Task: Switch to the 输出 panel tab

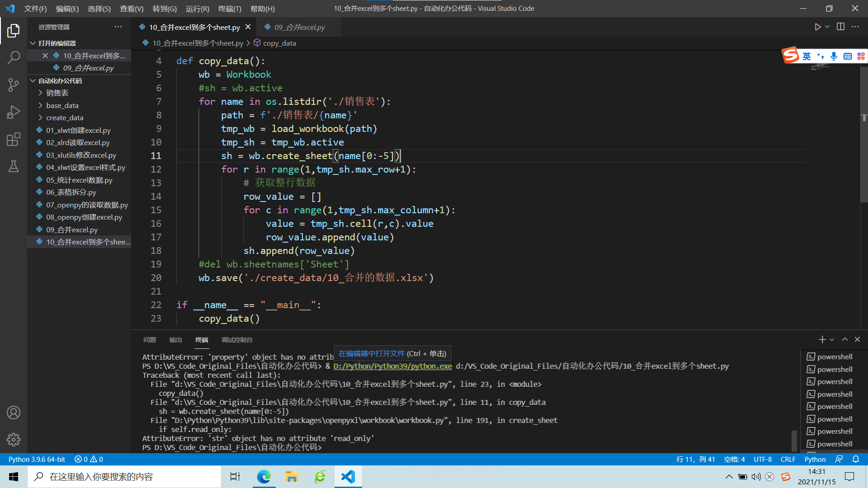Action: (176, 340)
